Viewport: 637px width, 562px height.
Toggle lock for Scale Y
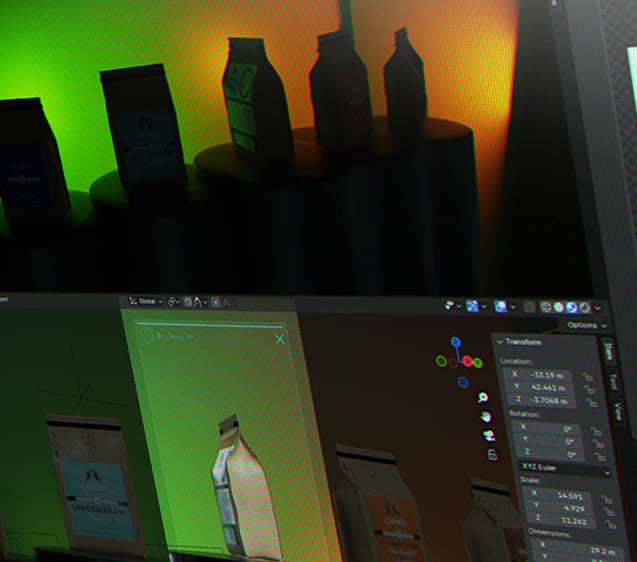(608, 512)
